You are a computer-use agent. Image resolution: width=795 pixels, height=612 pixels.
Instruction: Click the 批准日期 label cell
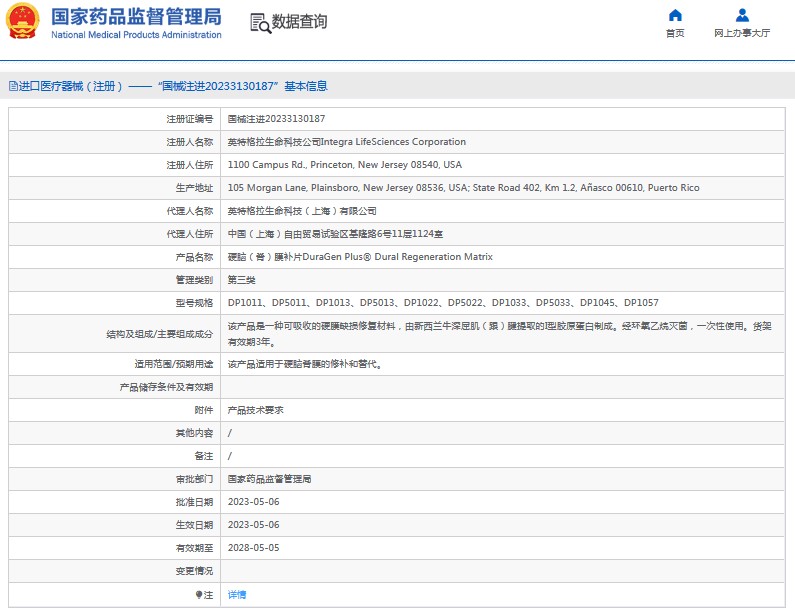(x=115, y=502)
